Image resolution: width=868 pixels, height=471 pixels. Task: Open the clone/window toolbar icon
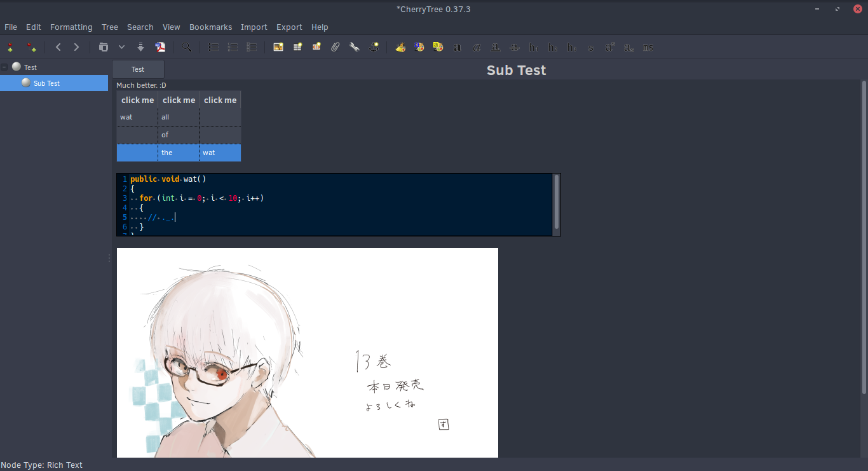pos(104,47)
